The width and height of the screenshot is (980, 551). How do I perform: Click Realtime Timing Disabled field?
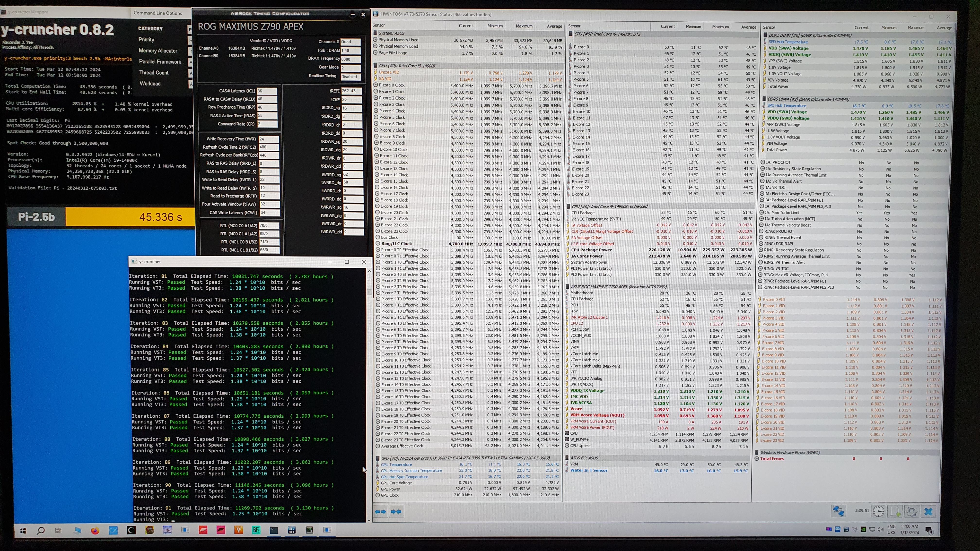point(350,77)
